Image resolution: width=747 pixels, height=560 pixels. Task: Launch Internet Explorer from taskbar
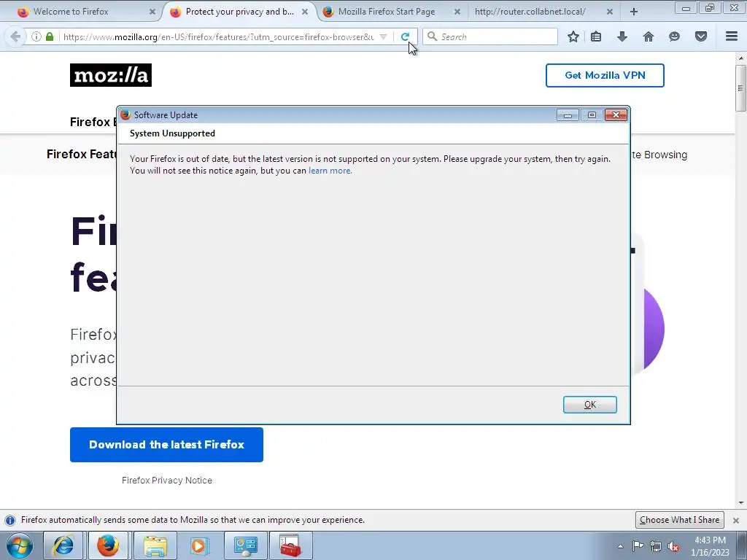[x=63, y=545]
